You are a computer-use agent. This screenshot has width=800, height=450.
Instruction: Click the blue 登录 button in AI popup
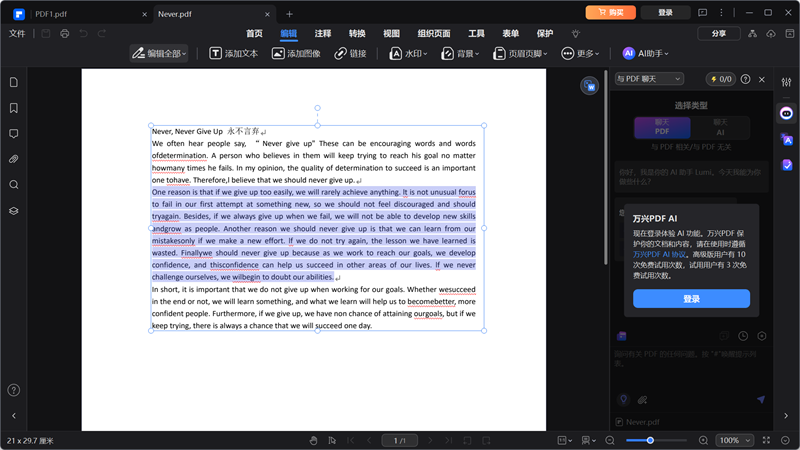[x=691, y=299]
